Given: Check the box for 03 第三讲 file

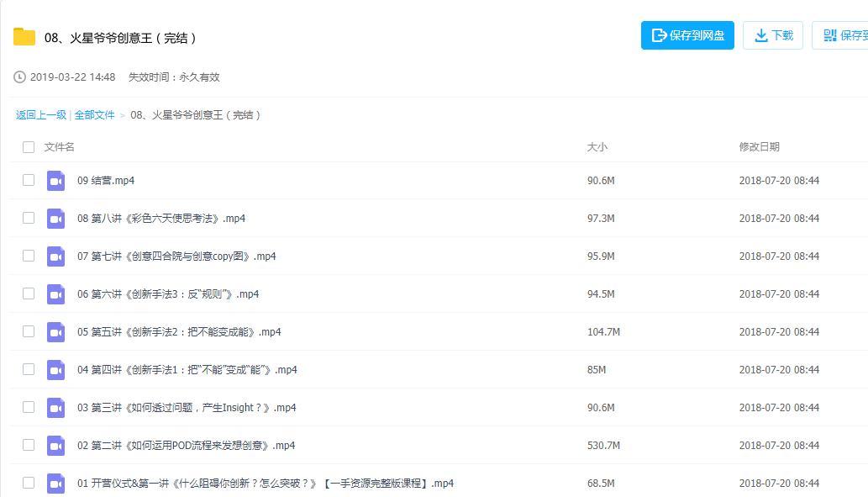Looking at the screenshot, I should tap(29, 407).
